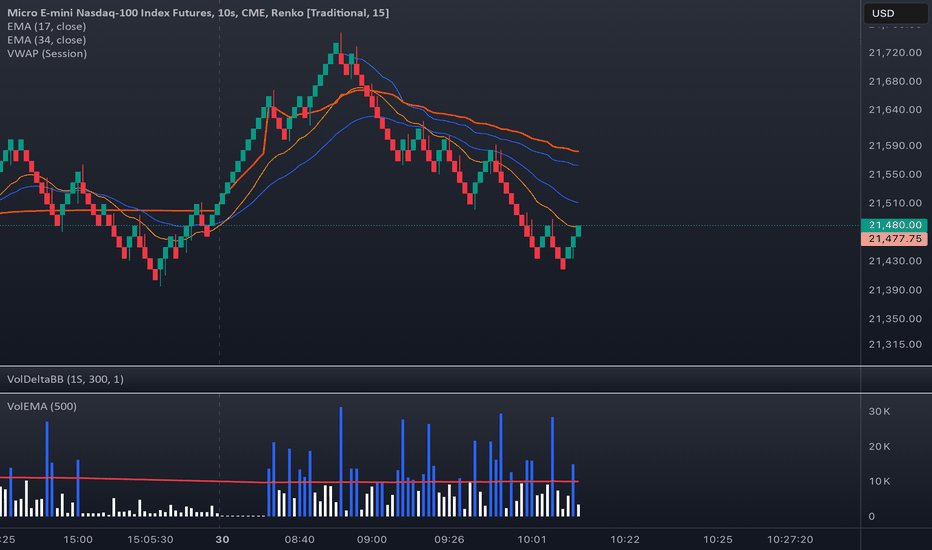Click the 10:27:20 time axis label

point(790,539)
